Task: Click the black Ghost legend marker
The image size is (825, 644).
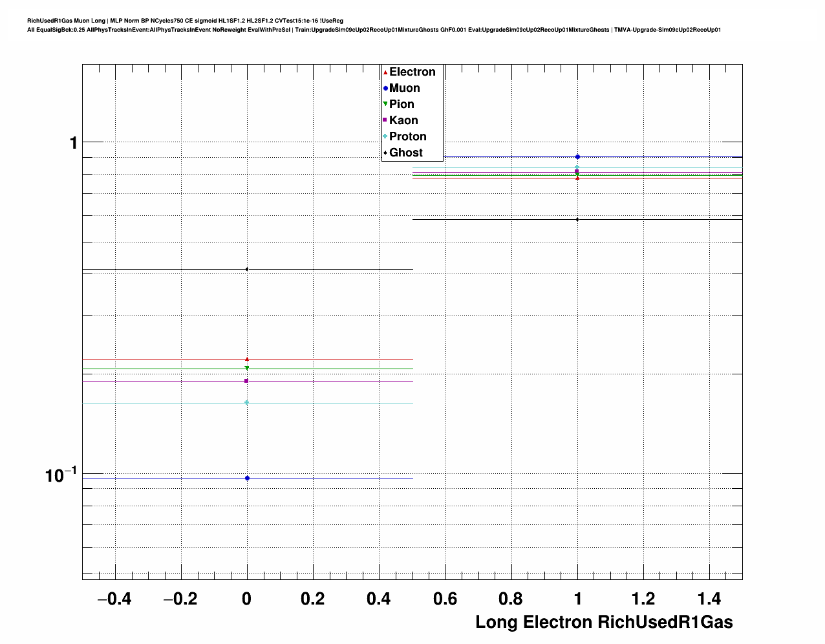Action: pyautogui.click(x=385, y=153)
